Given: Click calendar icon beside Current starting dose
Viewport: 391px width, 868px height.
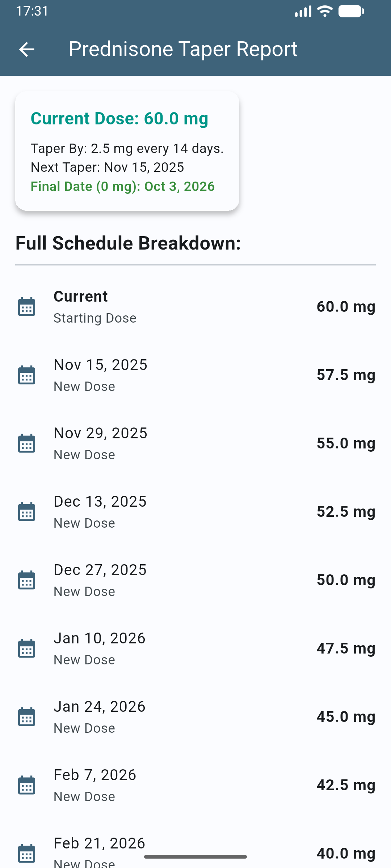Looking at the screenshot, I should tap(26, 307).
